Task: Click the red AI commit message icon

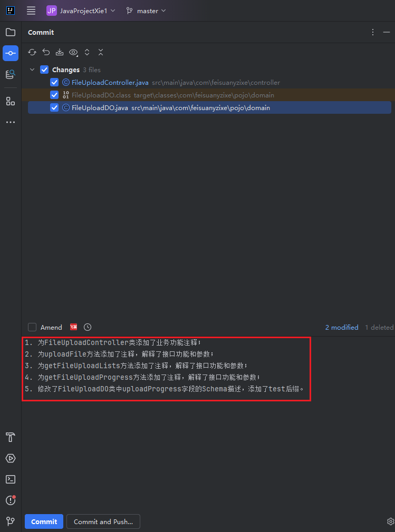Action: pos(74,327)
